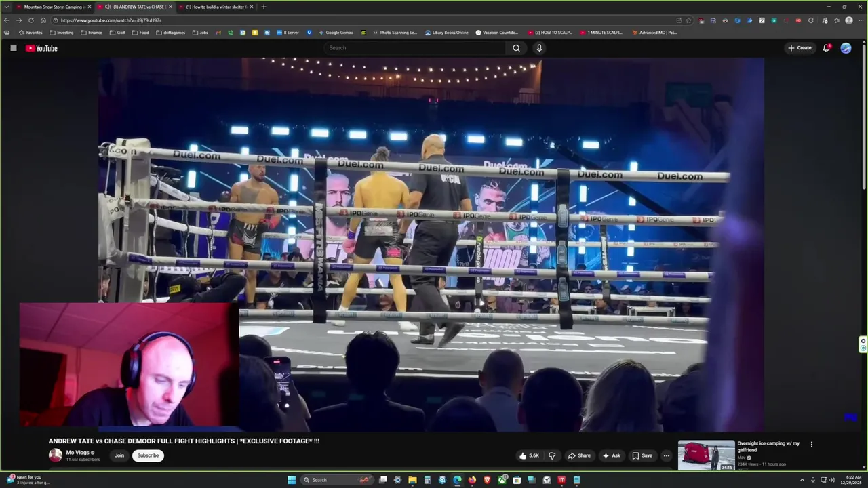Open the Libary Books Online bookmark

446,33
